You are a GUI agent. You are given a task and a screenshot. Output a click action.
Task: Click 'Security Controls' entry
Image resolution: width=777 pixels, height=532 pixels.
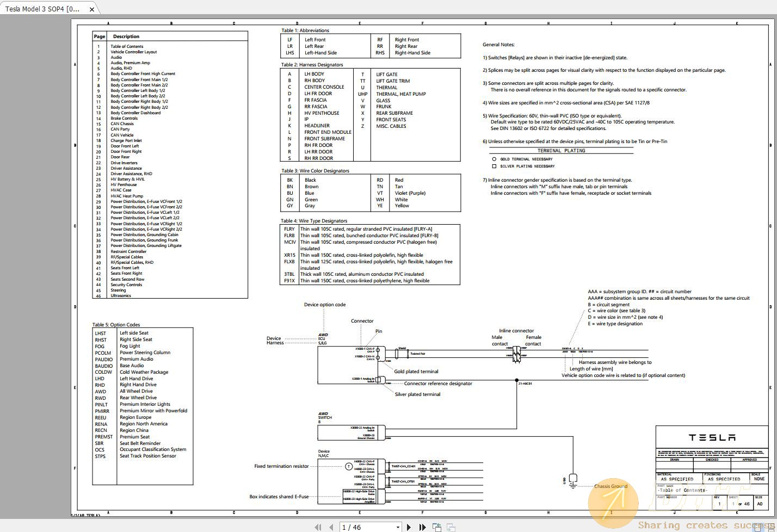[x=126, y=284]
